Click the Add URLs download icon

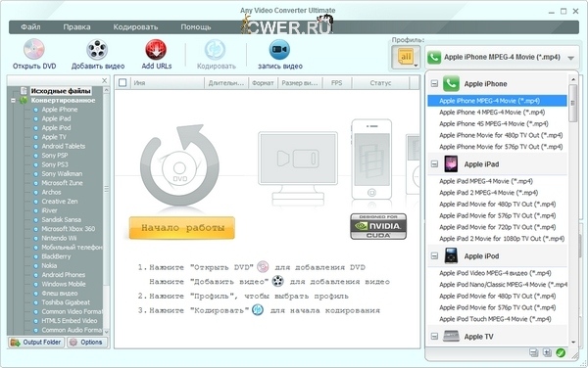click(156, 49)
